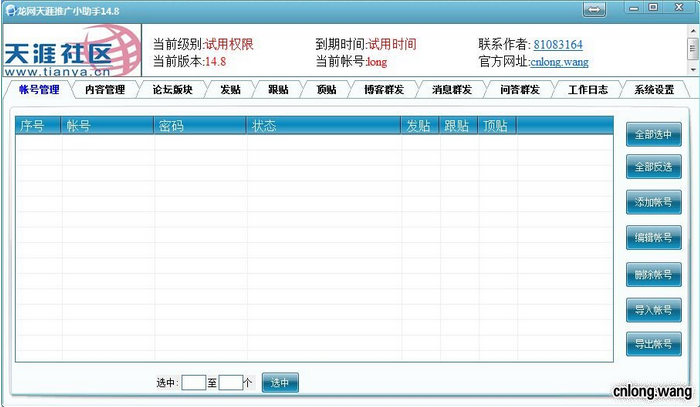Go to the 发贴 tab

click(230, 90)
